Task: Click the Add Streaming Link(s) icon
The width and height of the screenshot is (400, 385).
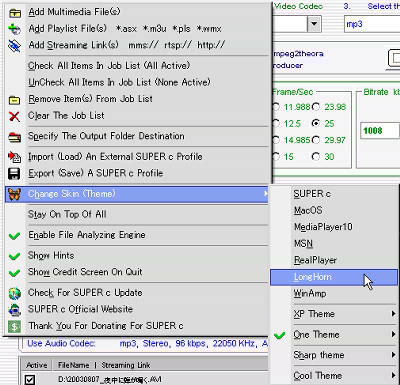Action: (14, 46)
